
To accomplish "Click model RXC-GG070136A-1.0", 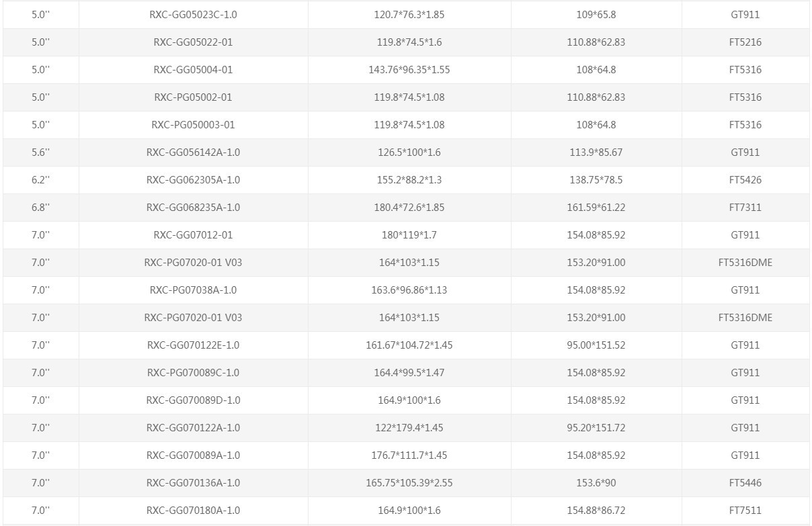I will click(x=193, y=483).
